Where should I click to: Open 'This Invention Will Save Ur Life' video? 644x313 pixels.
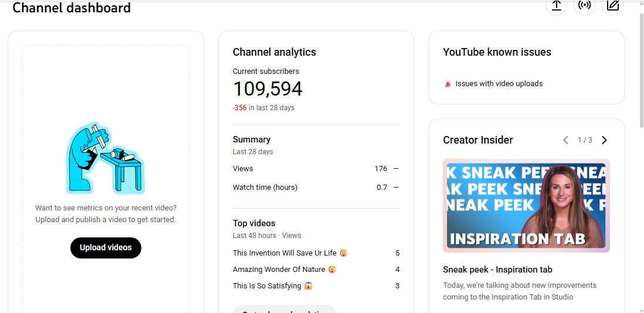[284, 253]
